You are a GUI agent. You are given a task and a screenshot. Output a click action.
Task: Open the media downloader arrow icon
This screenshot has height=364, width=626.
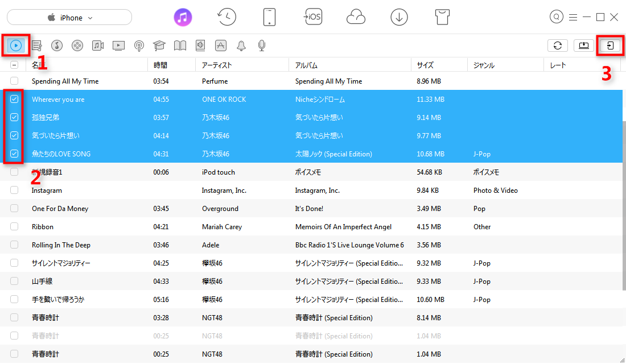[399, 17]
